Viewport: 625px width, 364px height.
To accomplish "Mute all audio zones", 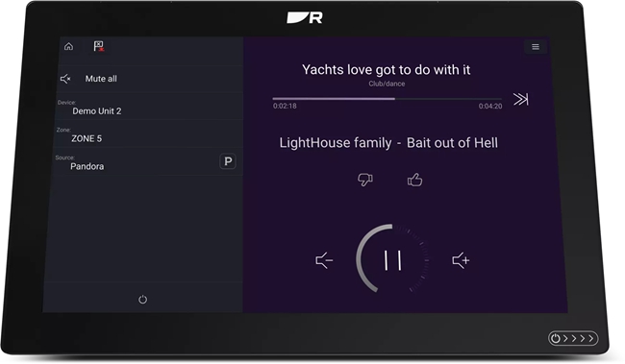I will (150, 79).
